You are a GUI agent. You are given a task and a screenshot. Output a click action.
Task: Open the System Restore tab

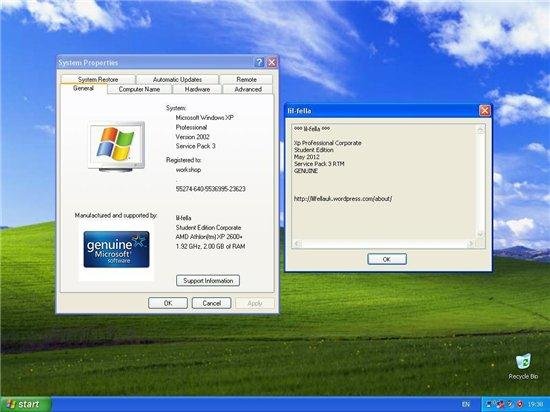pos(98,80)
